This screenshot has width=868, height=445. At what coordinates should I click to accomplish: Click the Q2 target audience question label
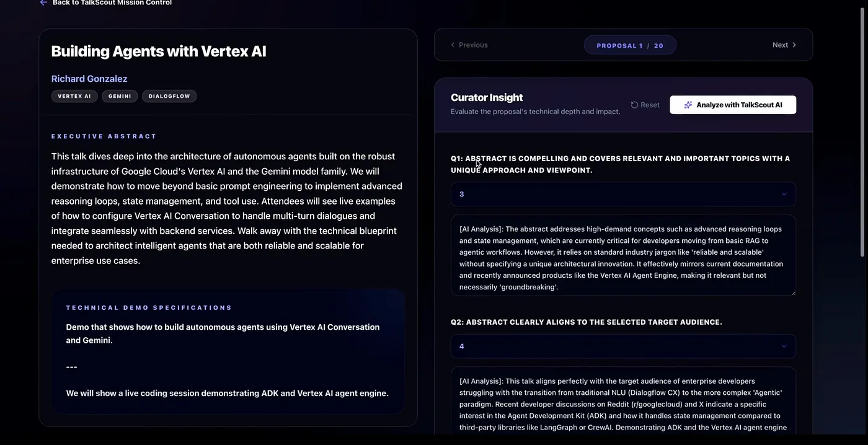[x=587, y=322]
